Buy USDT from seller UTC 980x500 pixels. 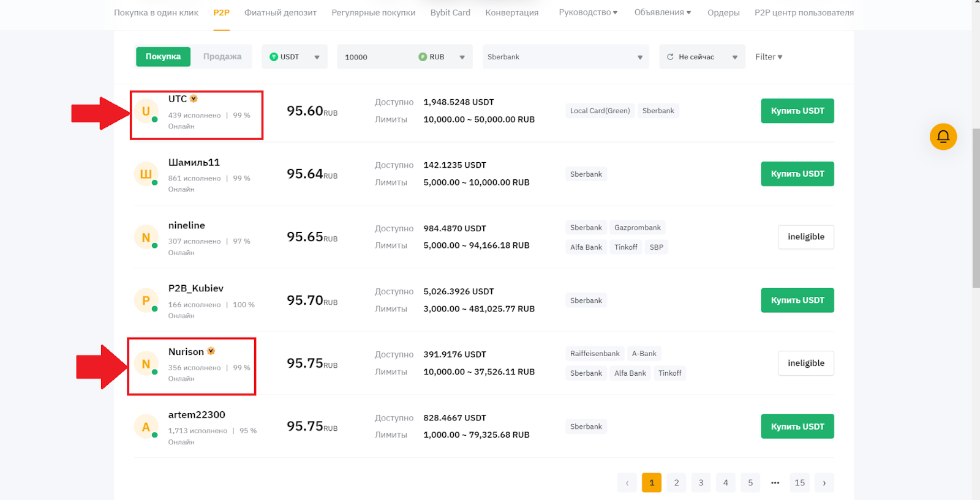[797, 111]
